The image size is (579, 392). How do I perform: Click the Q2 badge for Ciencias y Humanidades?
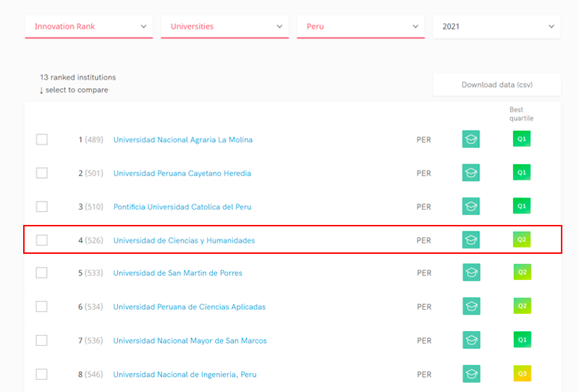[x=522, y=239]
